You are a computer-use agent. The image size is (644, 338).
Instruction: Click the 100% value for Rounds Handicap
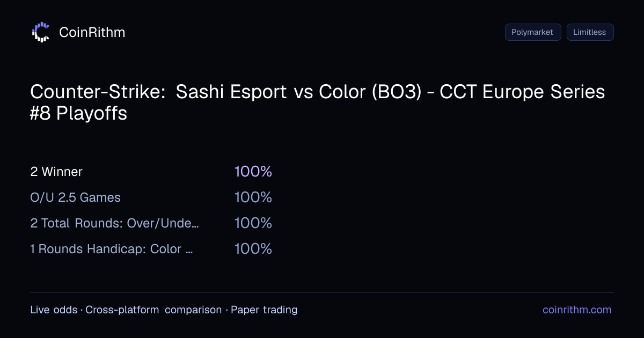tap(253, 249)
